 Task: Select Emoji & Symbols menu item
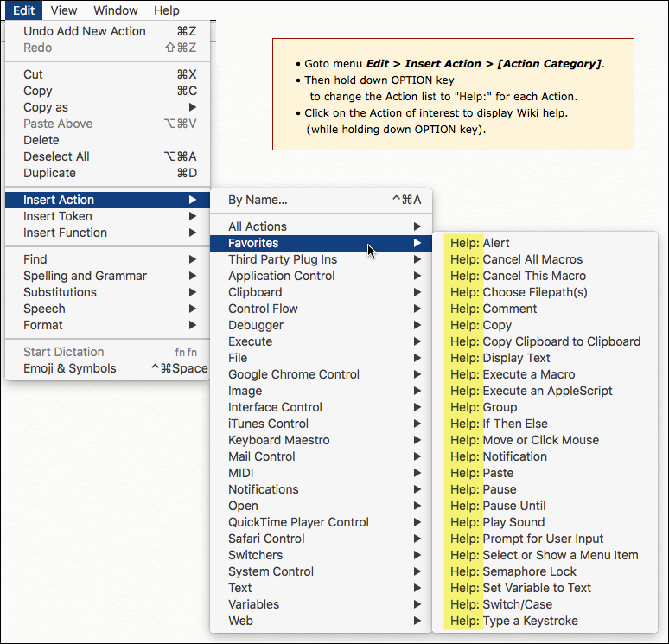tap(69, 368)
